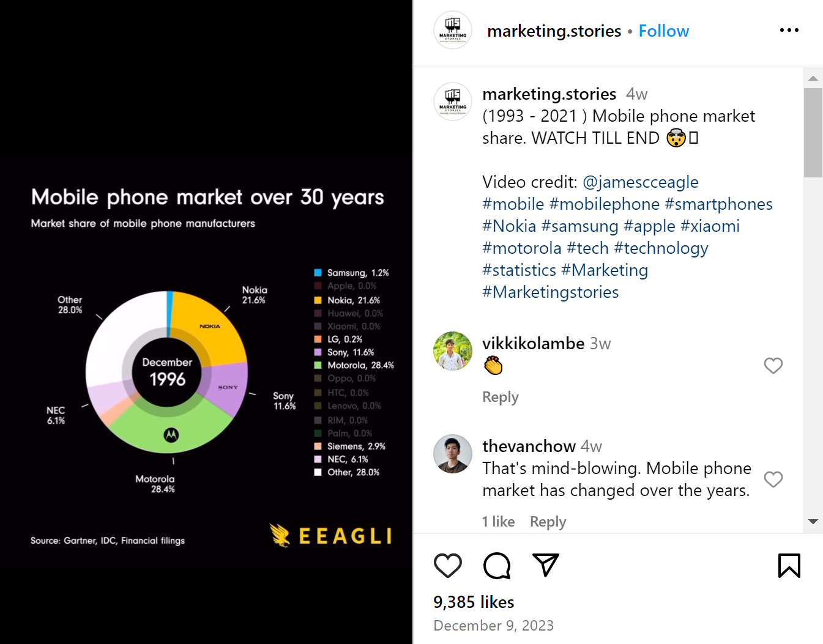Like vikkikolambe's clap comment with the heart
Image resolution: width=823 pixels, height=644 pixels.
click(773, 365)
